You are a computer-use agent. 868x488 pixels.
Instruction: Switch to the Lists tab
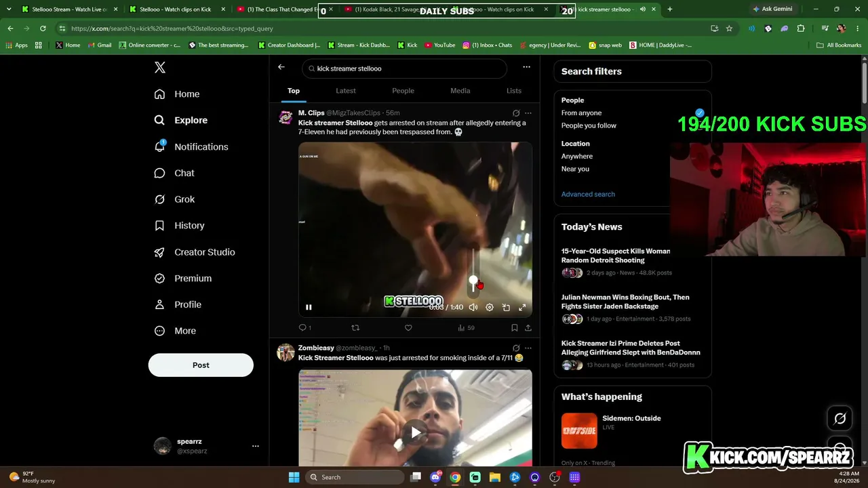[514, 91]
